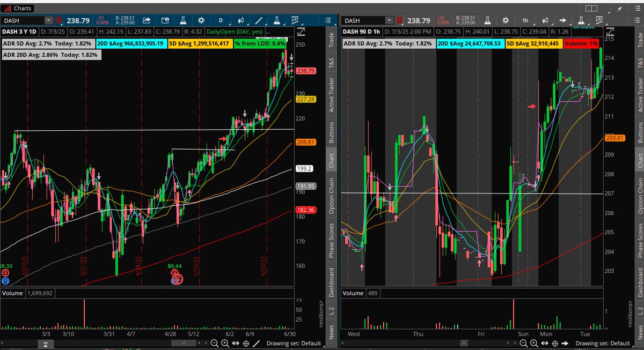The width and height of the screenshot is (644, 350).
Task: Open Dashboard tab on left chart sidebar
Action: tap(331, 282)
